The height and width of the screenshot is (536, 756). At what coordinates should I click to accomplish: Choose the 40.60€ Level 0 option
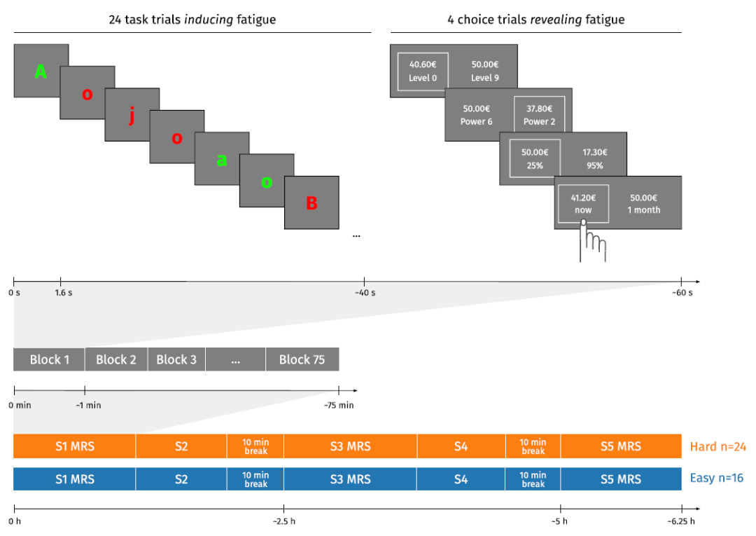click(x=423, y=71)
